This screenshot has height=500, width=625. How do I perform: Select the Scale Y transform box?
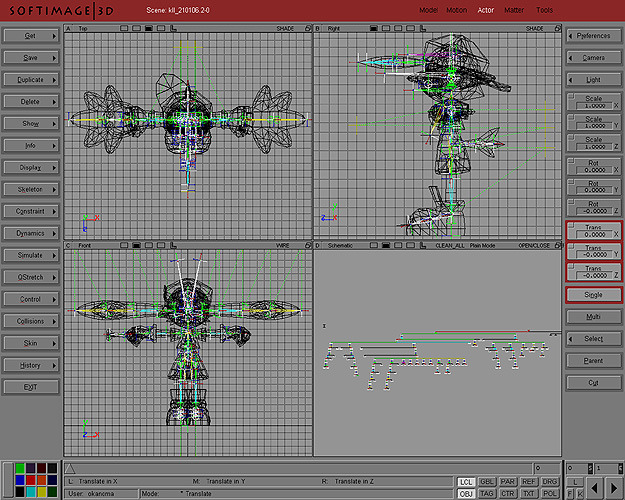coord(593,123)
